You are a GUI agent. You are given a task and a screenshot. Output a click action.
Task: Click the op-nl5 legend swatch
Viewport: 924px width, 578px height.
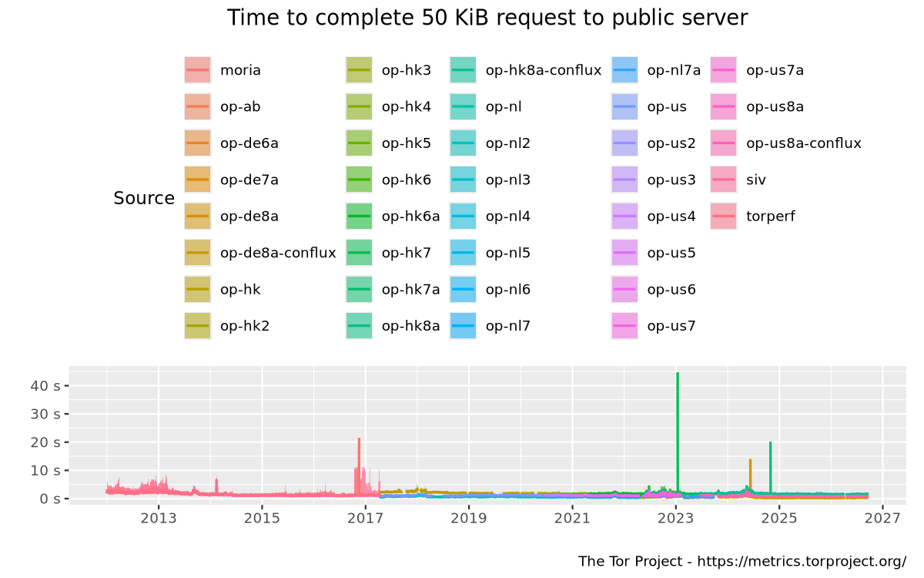click(464, 253)
